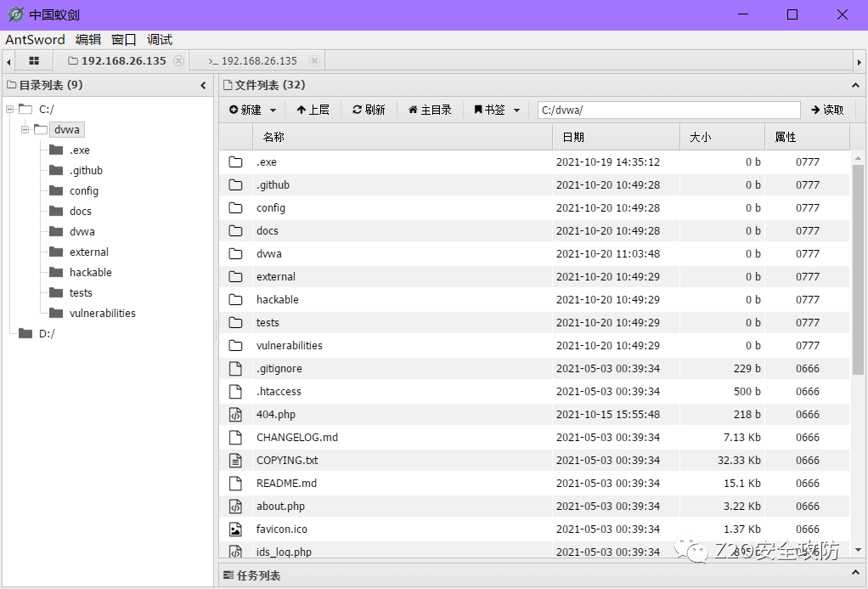The width and height of the screenshot is (868, 589).
Task: Select external folder in directory tree
Action: click(x=89, y=252)
